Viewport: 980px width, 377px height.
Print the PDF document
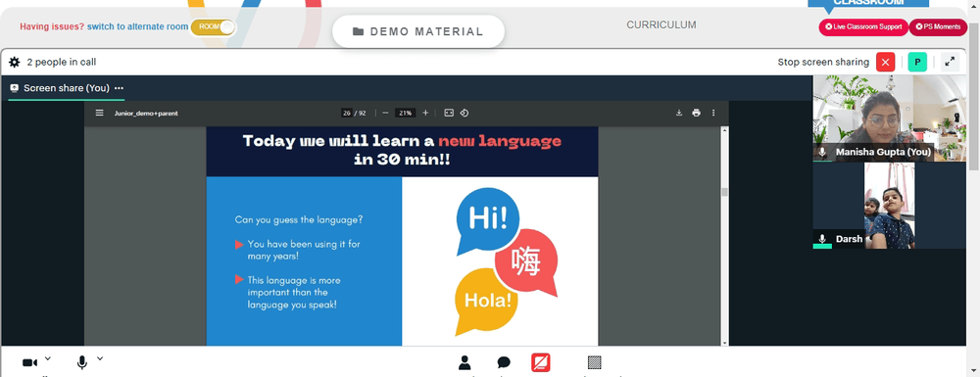696,113
